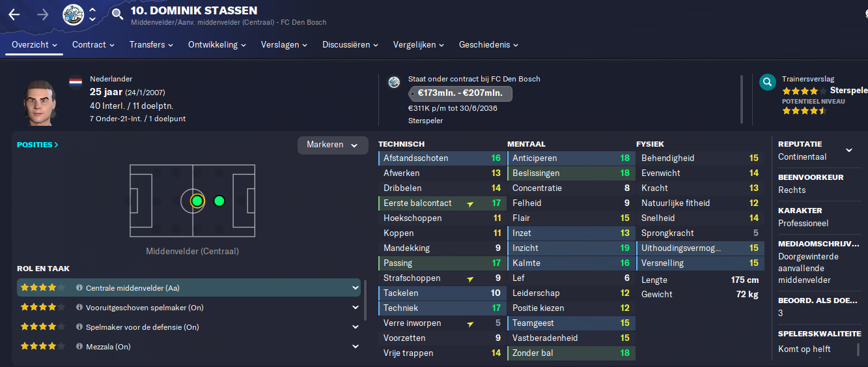Expand the Spelmaker voor de defensie role
Image resolution: width=868 pixels, height=367 pixels.
pos(356,327)
